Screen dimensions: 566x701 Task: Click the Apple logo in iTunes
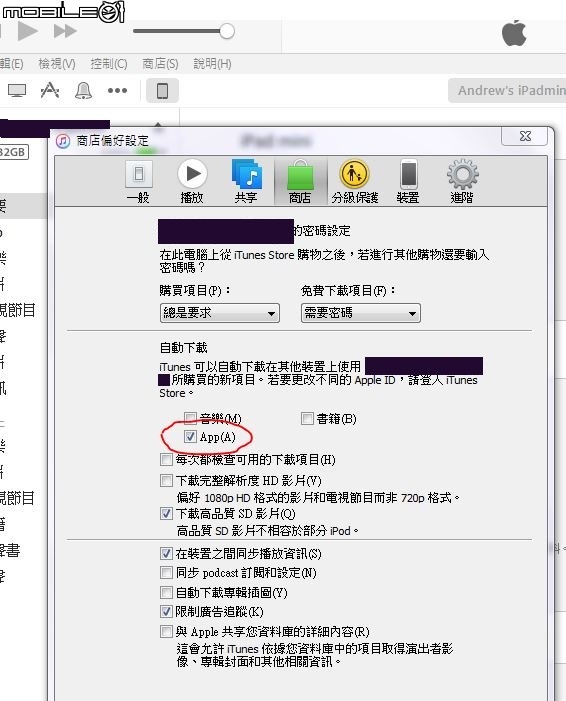[514, 33]
